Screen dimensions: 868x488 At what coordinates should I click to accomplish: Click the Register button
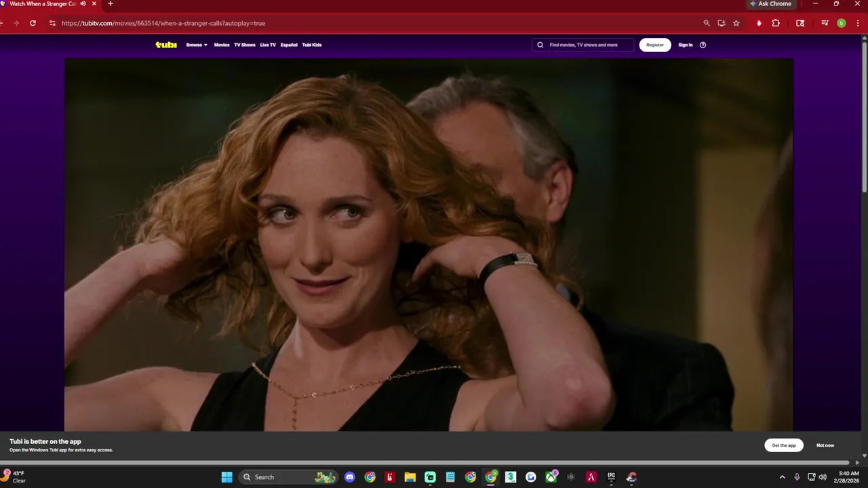point(655,45)
